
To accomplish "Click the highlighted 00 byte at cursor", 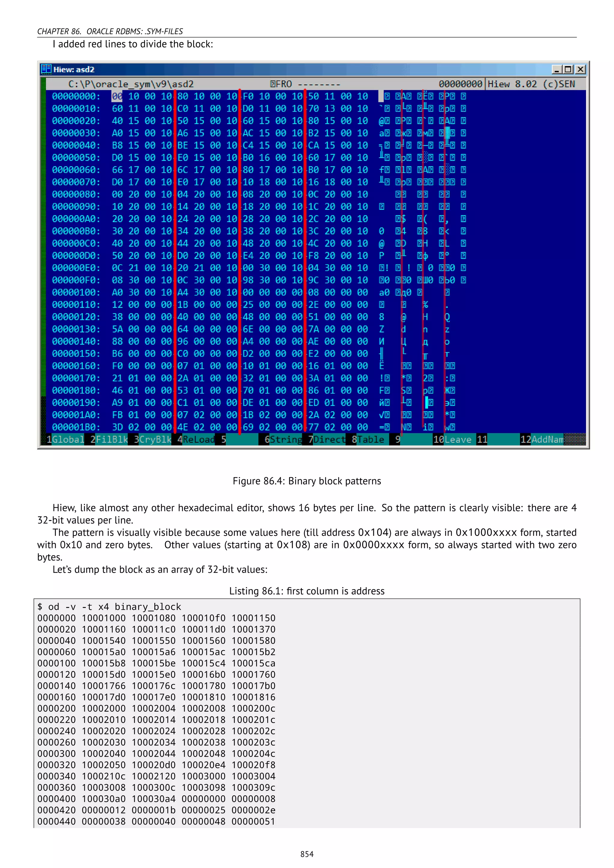I will [117, 97].
